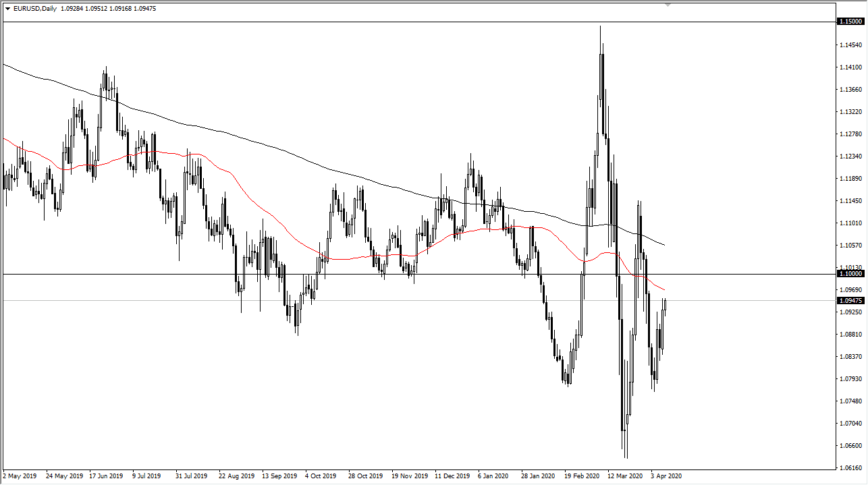The height and width of the screenshot is (485, 868).
Task: Click the 1.07040 value on price axis
Action: pyautogui.click(x=851, y=424)
